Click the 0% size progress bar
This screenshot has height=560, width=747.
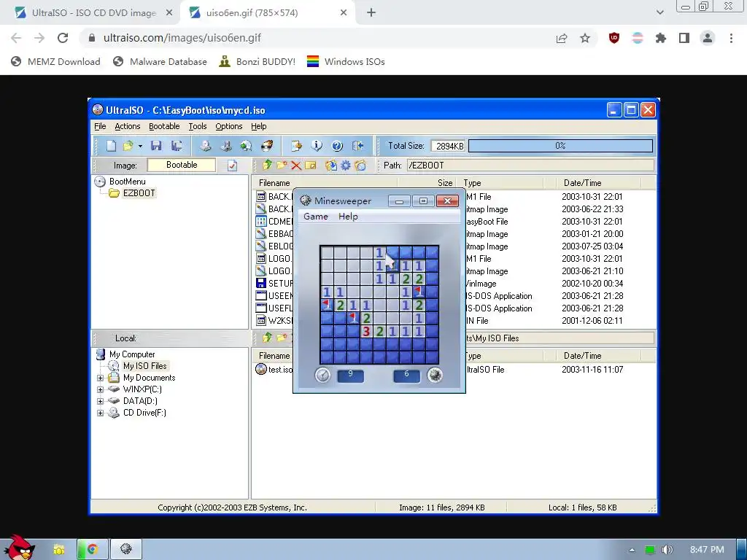pos(560,146)
